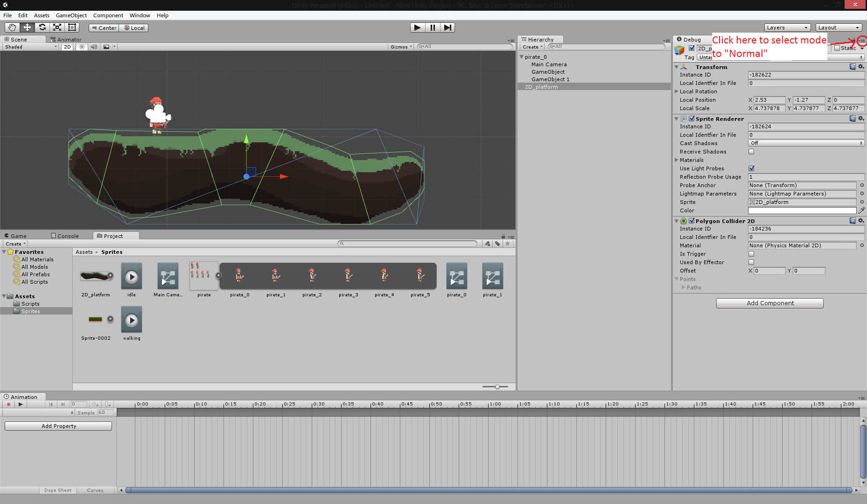Open the Color swatch in Sprite Renderer

point(802,210)
